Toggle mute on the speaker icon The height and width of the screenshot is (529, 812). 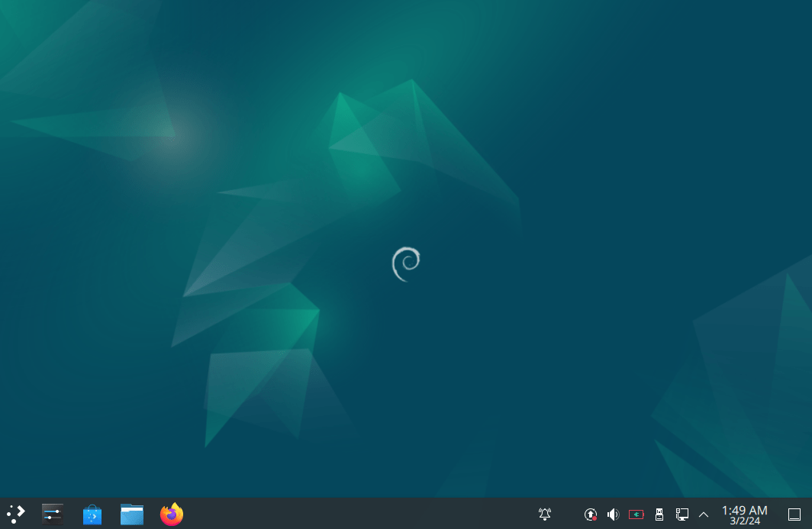click(x=613, y=514)
